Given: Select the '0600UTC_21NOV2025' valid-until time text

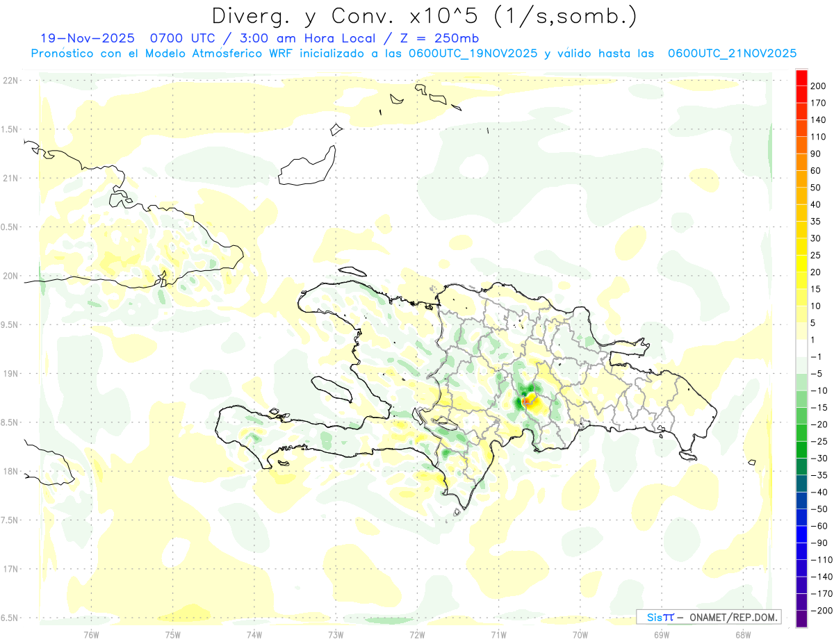Looking at the screenshot, I should click(732, 53).
